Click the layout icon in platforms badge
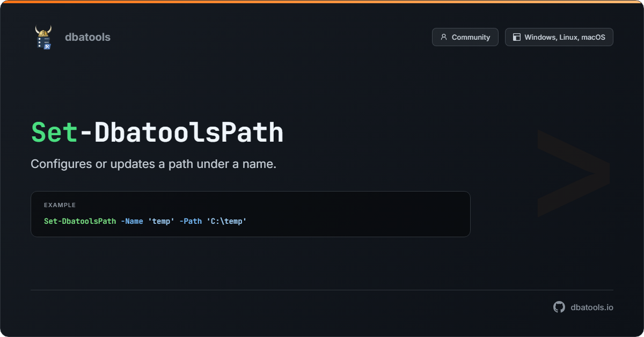This screenshot has height=337, width=644. pos(517,37)
